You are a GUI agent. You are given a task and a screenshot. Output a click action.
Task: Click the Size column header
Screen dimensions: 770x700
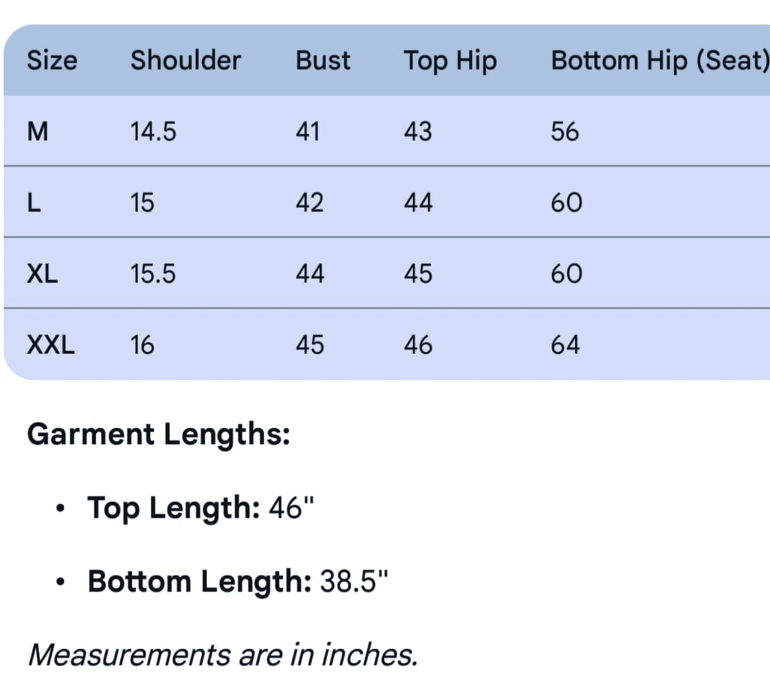52,61
